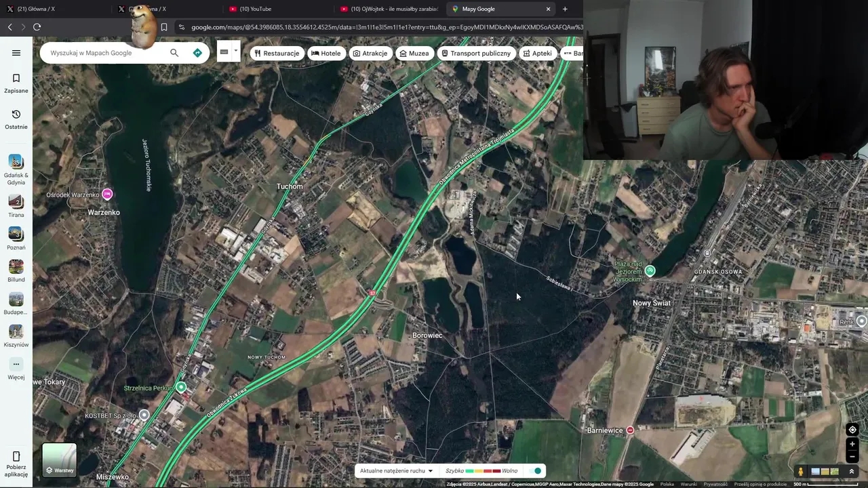Open Zapisane saved places
Screen dimensions: 868x488
[16, 83]
